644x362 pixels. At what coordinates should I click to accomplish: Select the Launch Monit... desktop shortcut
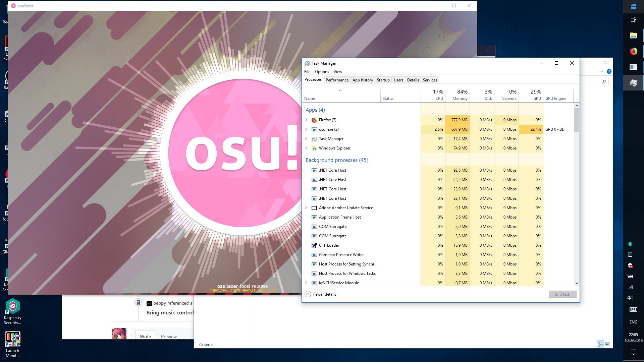click(13, 344)
